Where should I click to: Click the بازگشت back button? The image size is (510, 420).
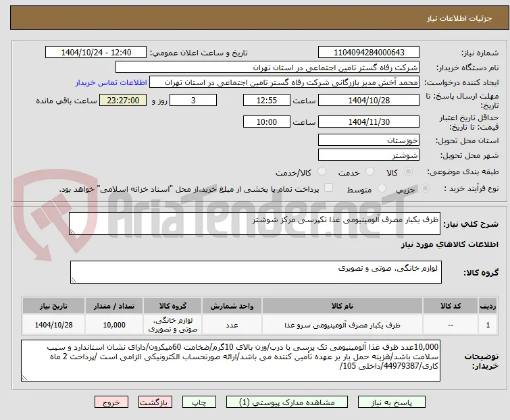pyautogui.click(x=154, y=402)
